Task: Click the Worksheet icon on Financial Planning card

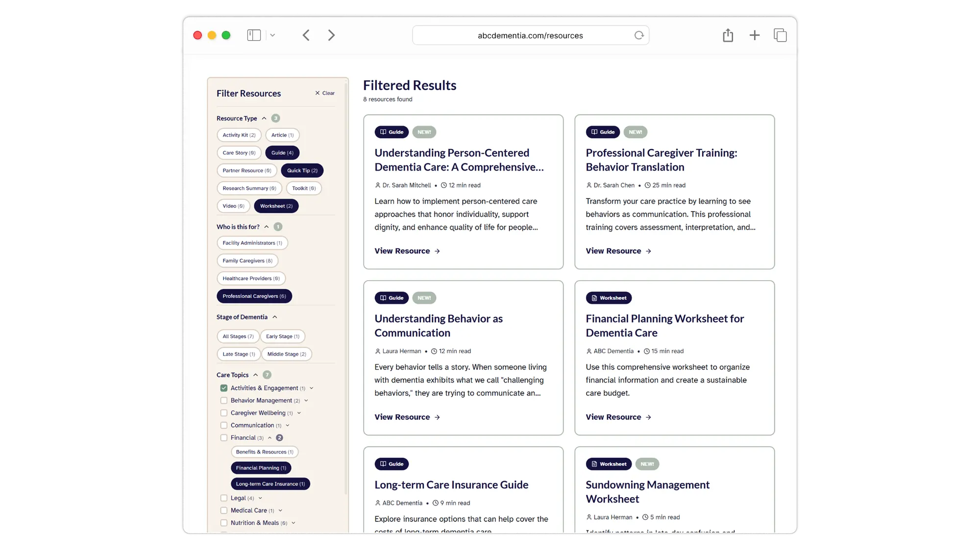Action: click(594, 298)
